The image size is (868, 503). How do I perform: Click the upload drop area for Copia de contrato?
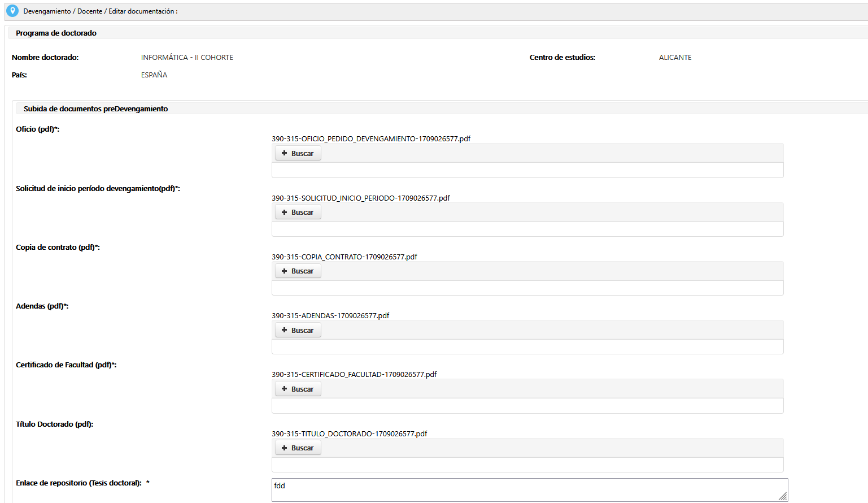click(527, 288)
